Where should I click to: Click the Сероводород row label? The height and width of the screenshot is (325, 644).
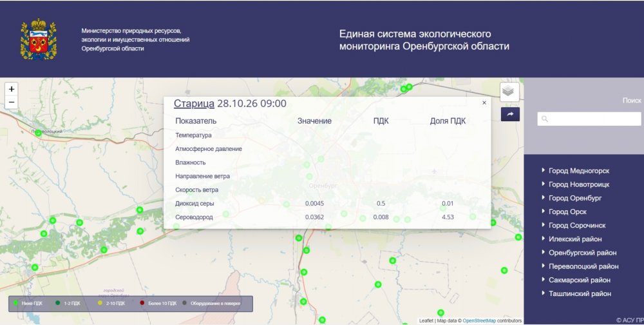click(194, 217)
